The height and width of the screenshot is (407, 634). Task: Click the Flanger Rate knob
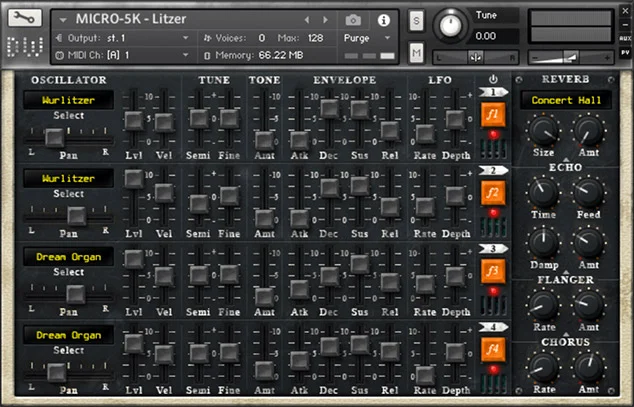[543, 306]
